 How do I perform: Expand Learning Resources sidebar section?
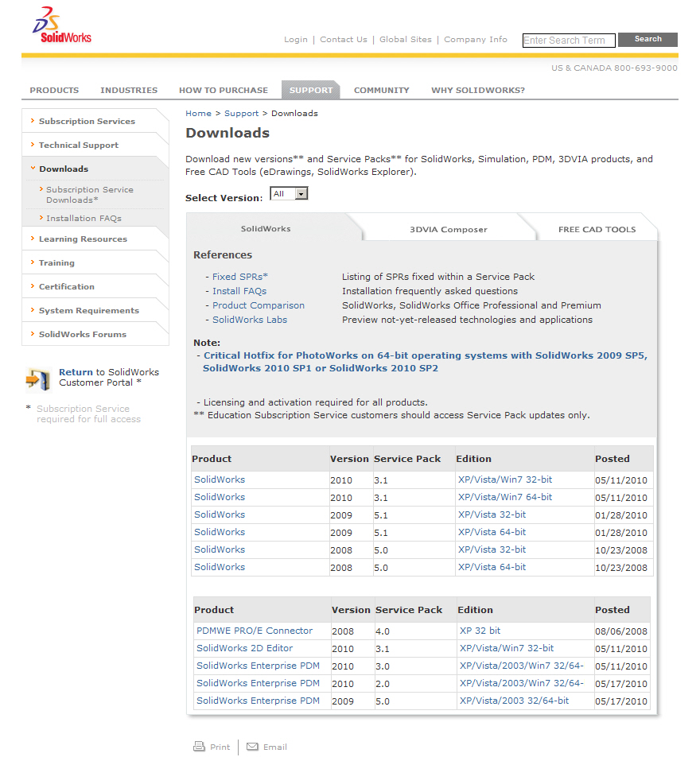click(83, 239)
